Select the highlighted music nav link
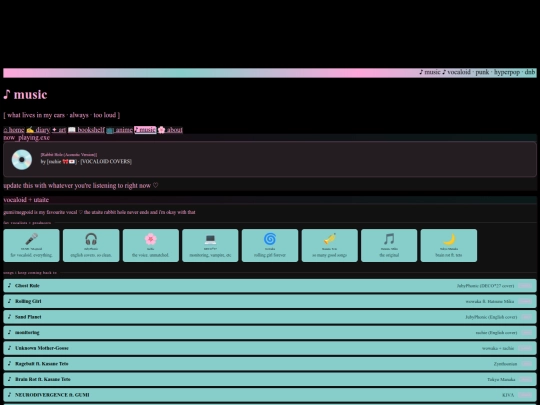The width and height of the screenshot is (540, 405). point(145,130)
